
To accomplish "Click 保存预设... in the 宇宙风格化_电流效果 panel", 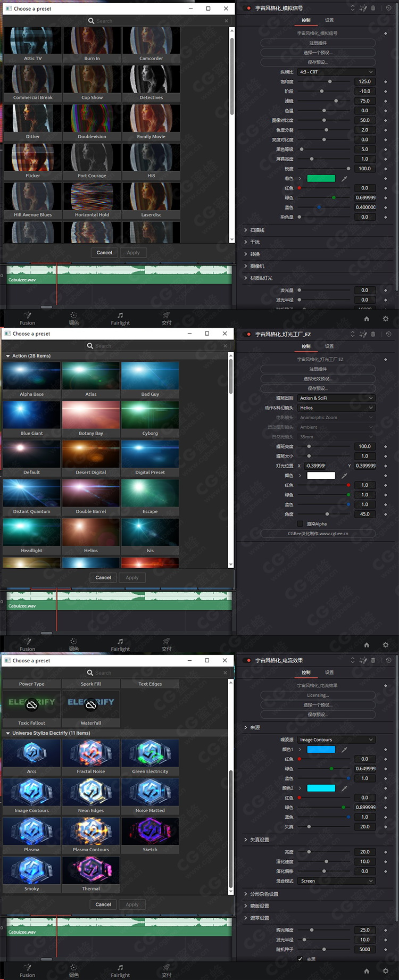I will coord(318,715).
